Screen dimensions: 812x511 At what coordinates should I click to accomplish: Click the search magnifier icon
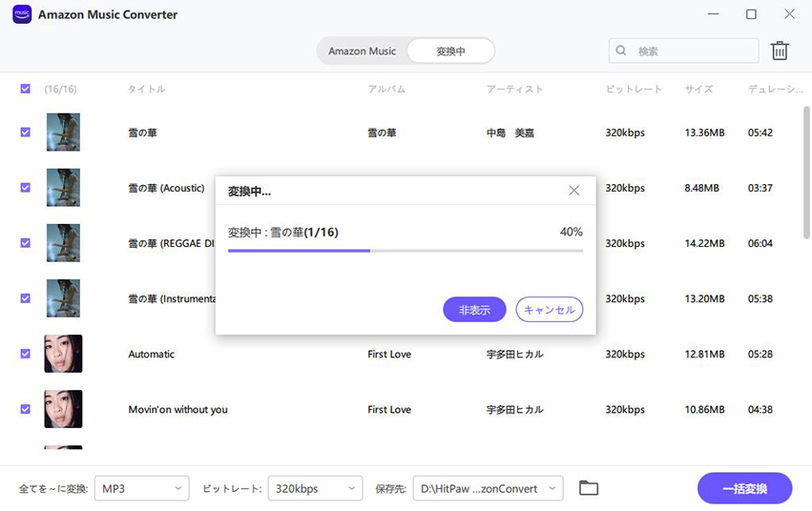620,51
